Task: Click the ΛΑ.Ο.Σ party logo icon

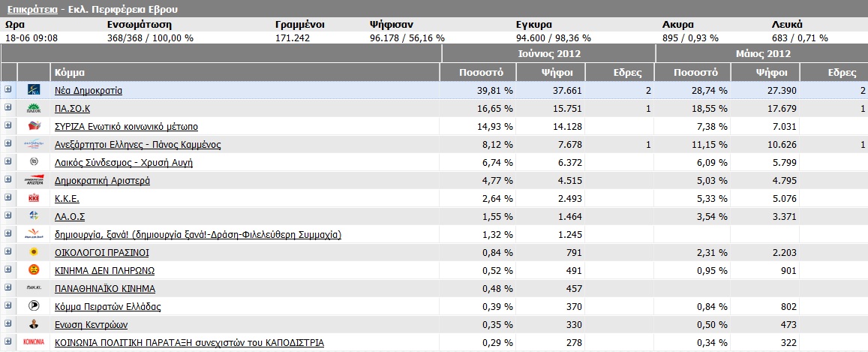Action: click(x=33, y=216)
